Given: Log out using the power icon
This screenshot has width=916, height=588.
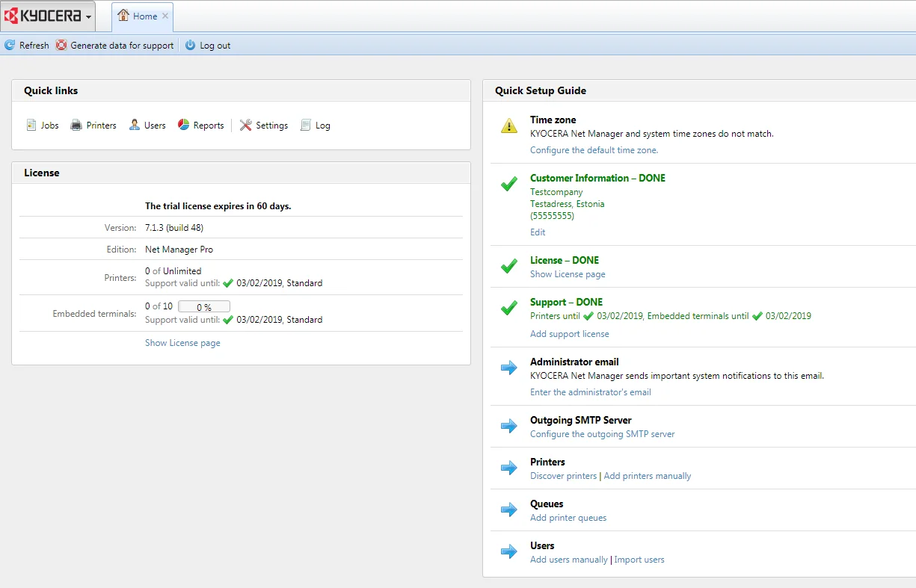Looking at the screenshot, I should [190, 46].
